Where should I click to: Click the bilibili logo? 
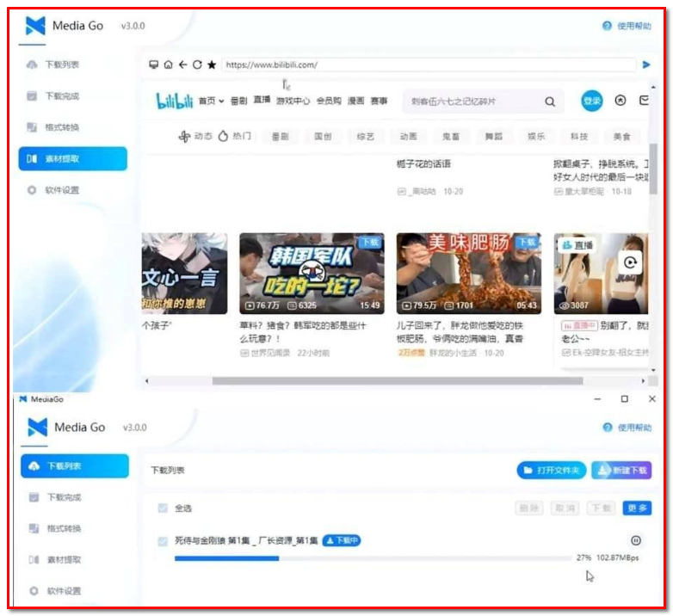pyautogui.click(x=175, y=102)
